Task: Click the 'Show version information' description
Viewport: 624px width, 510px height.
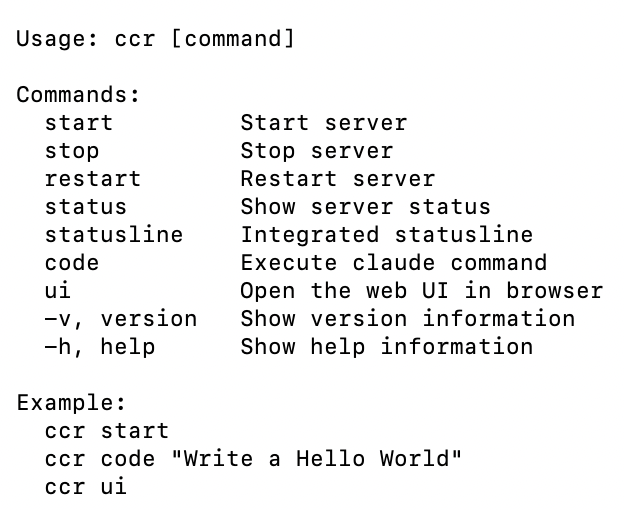Action: 407,319
